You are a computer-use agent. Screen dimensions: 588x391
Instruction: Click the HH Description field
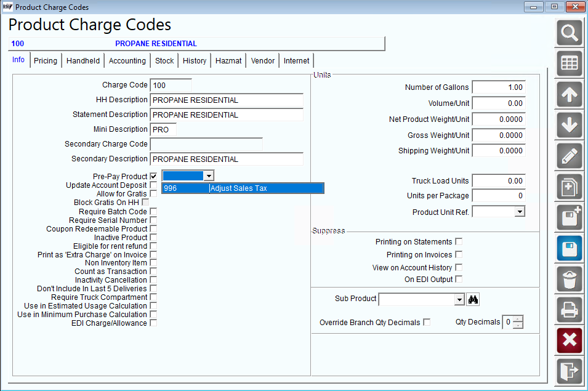tap(227, 100)
